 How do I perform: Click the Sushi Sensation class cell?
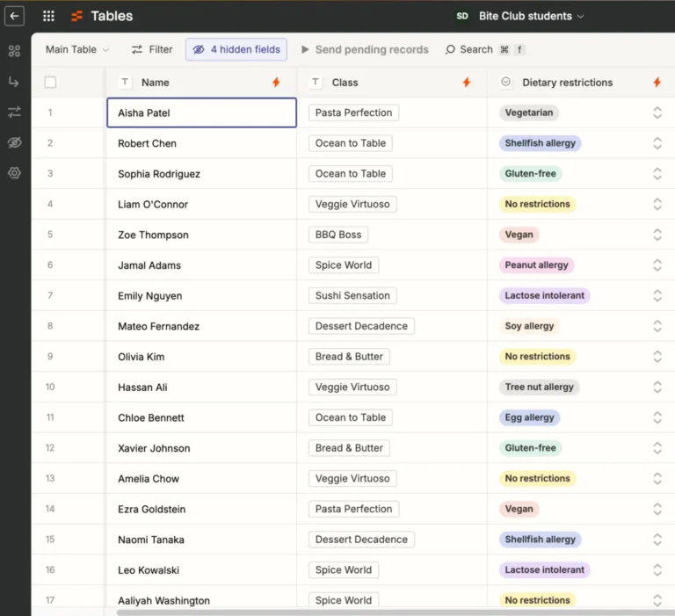[x=352, y=296]
